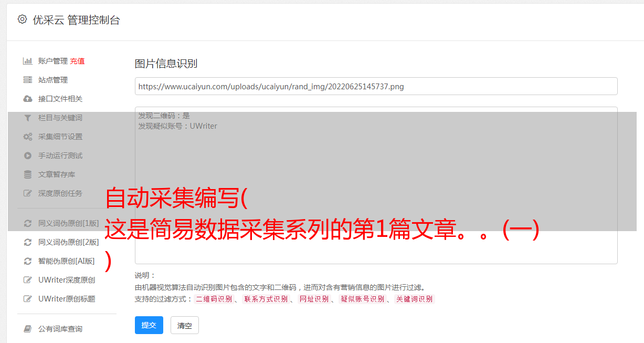Click the 说明： label
This screenshot has width=644, height=343.
[145, 275]
